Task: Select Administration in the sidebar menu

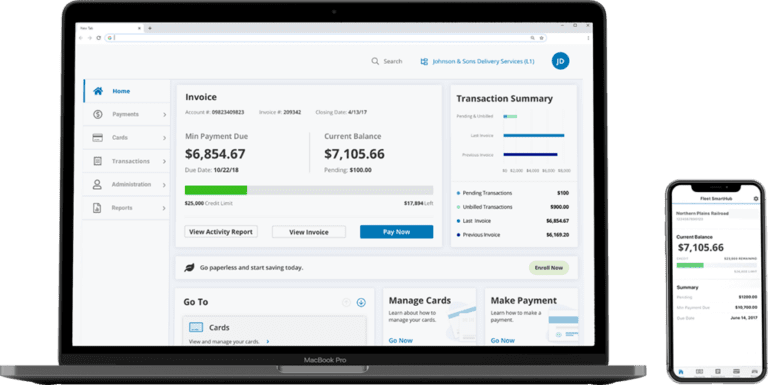Action: (127, 184)
